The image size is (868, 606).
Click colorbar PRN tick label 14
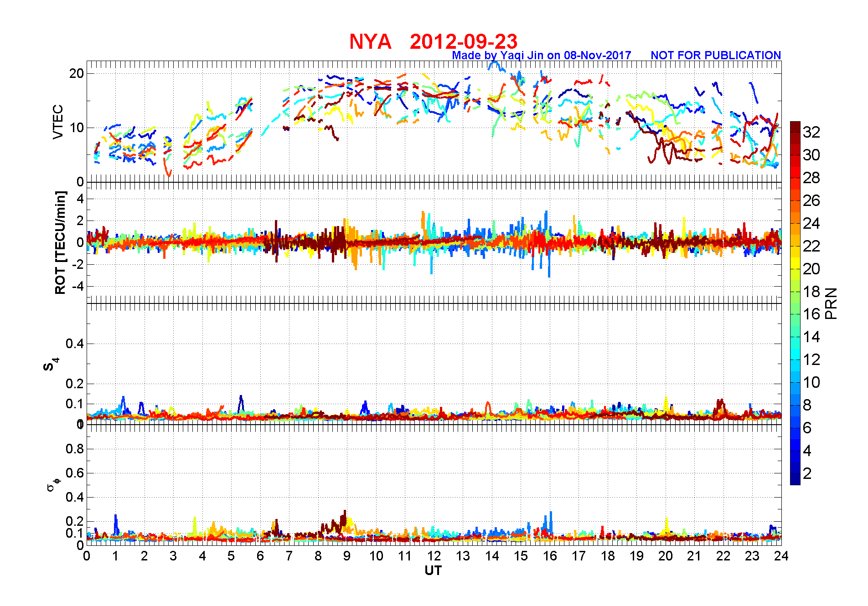click(811, 337)
